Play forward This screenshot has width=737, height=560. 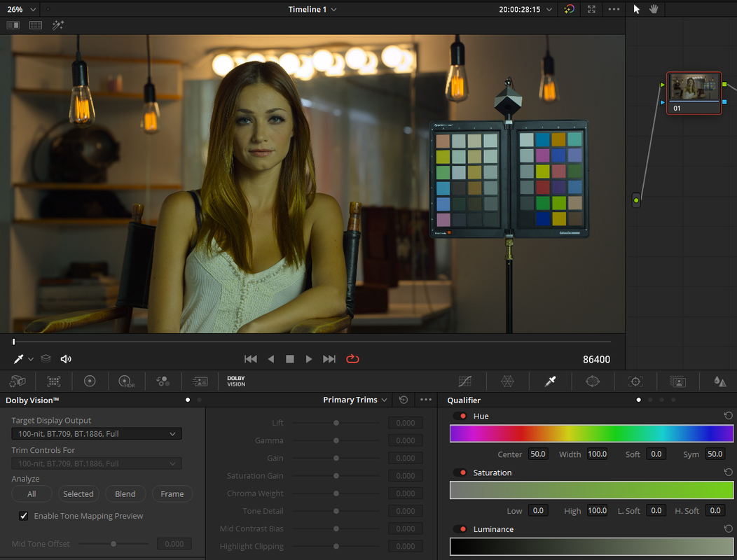[x=309, y=359]
